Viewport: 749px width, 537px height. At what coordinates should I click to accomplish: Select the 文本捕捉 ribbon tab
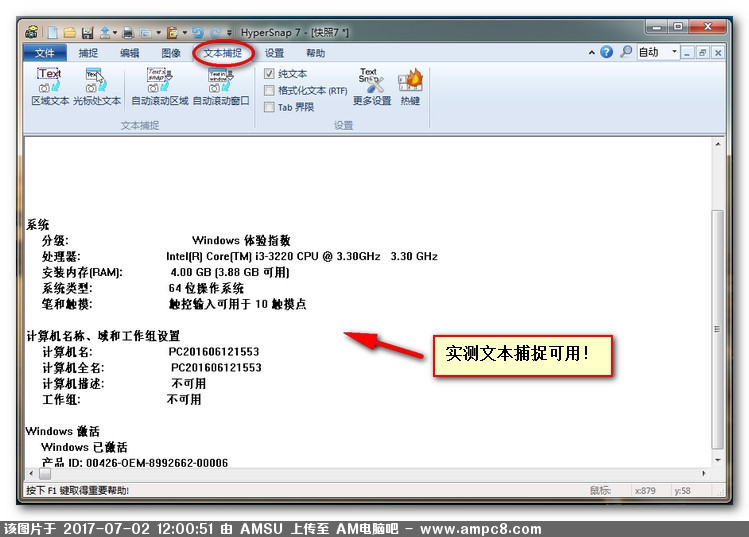click(x=223, y=53)
